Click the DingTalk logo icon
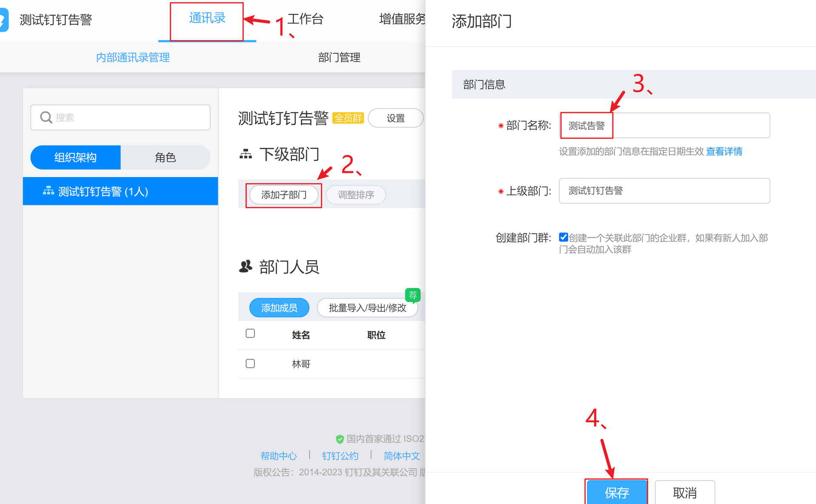 [x=3, y=20]
